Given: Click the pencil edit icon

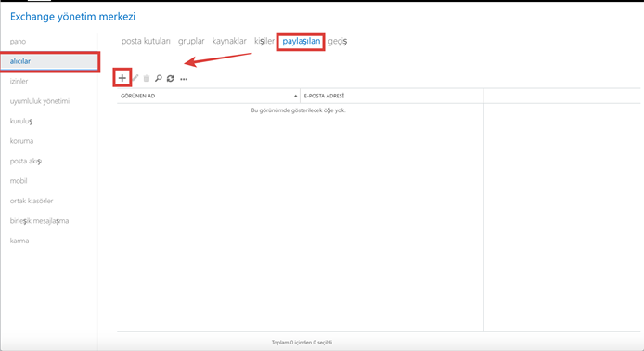Looking at the screenshot, I should (x=135, y=78).
